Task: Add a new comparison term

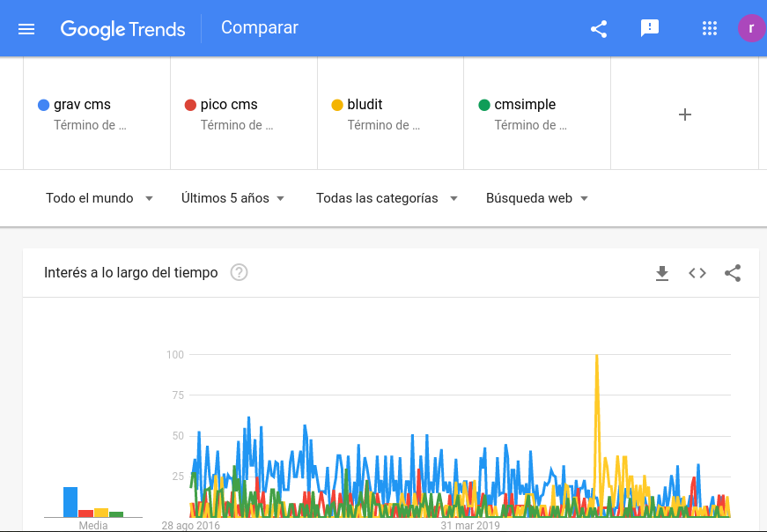Action: pos(685,115)
